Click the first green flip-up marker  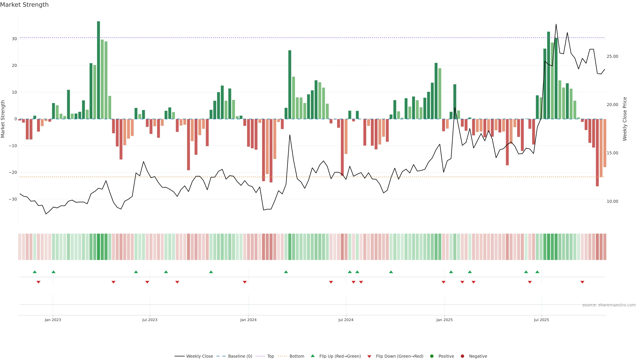(x=35, y=272)
